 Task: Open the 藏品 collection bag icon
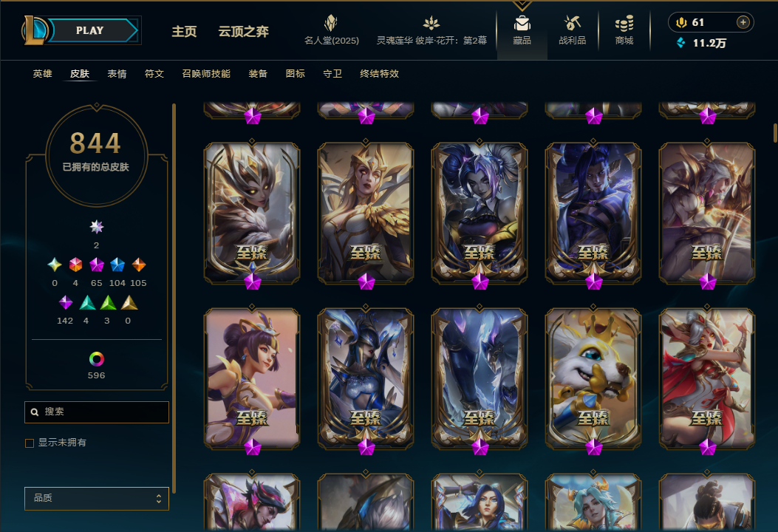pos(522,23)
